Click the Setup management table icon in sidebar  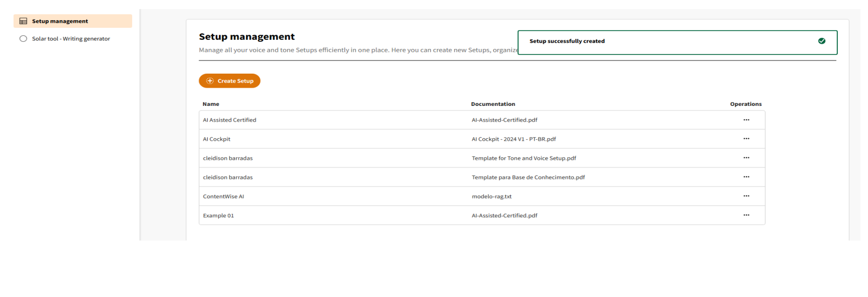[x=23, y=21]
